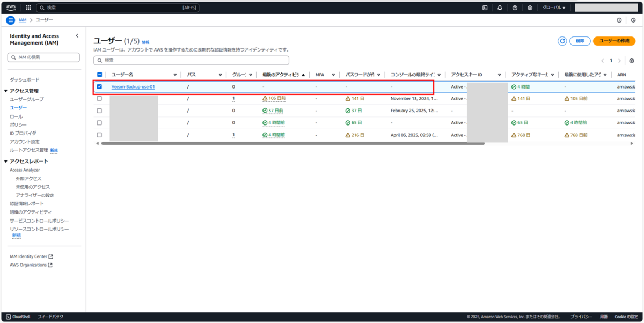Go to next page of users
This screenshot has width=644, height=323.
click(x=619, y=61)
